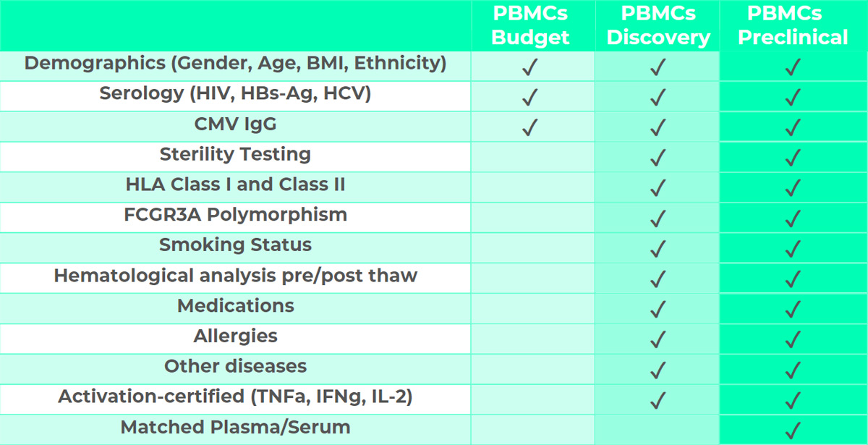Click the Hematological analysis pre/post thaw label
Screen dimensions: 868x445
coord(236,276)
